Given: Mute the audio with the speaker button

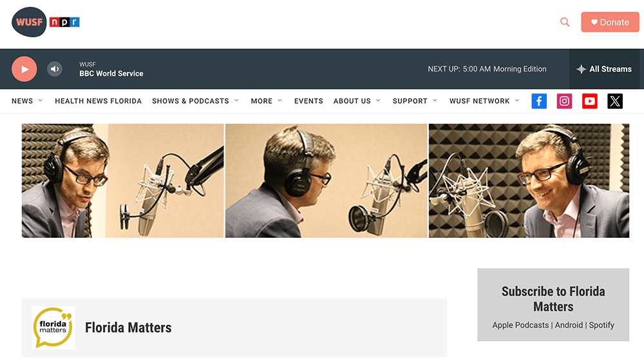Looking at the screenshot, I should (55, 69).
